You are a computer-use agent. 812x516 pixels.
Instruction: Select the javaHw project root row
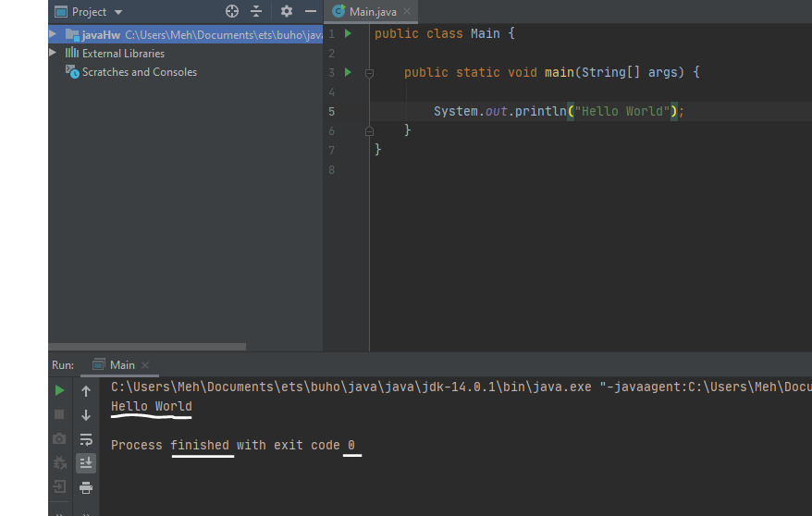(x=185, y=34)
